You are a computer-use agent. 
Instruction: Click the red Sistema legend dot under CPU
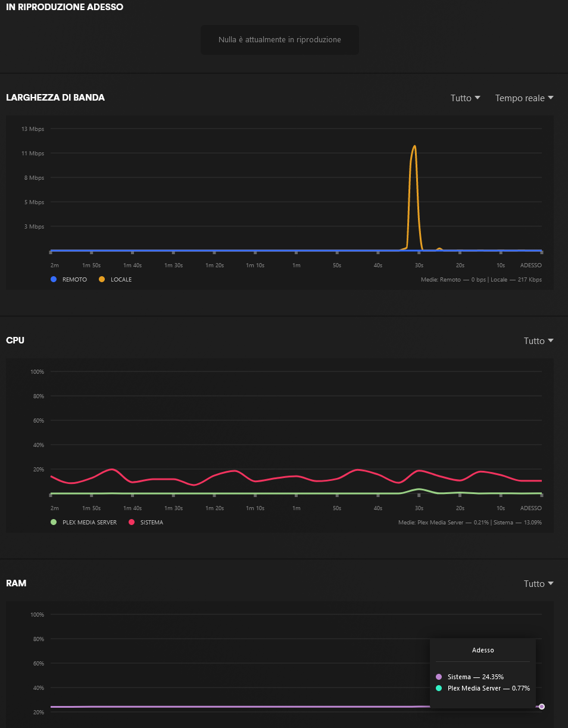(x=132, y=522)
